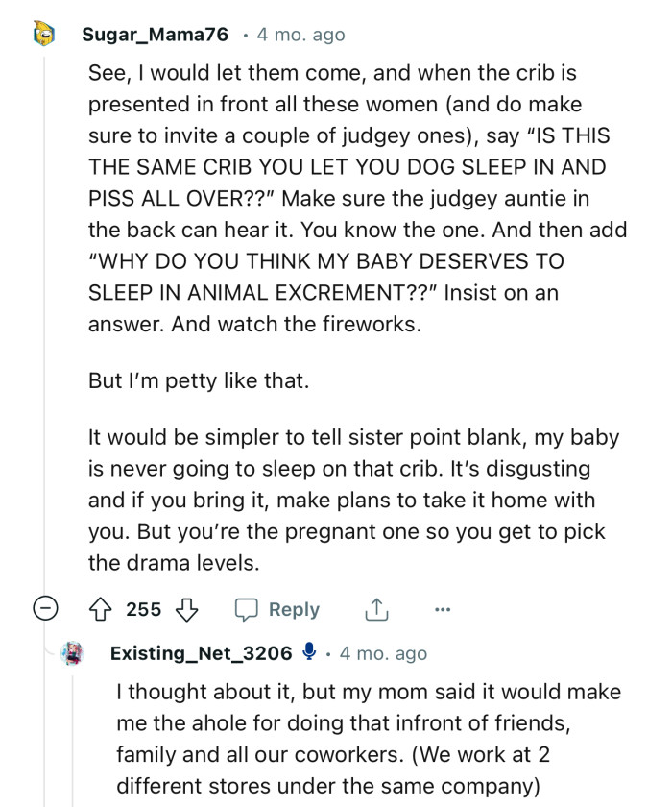Screen dimensions: 672x807
Task: Click the 255 vote count
Action: [x=146, y=609]
